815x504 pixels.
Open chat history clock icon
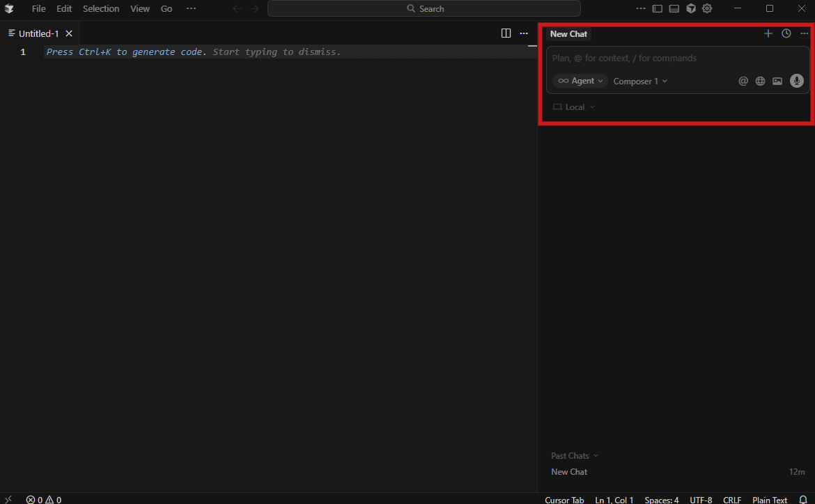(x=786, y=33)
